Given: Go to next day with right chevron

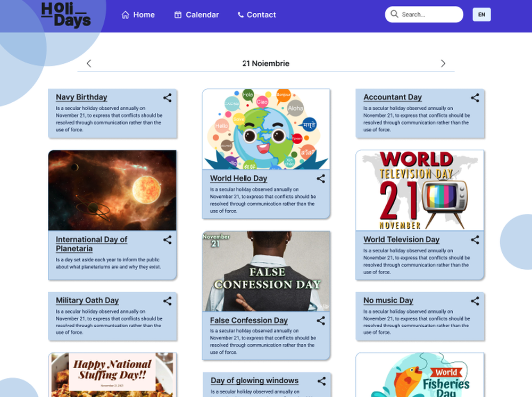Looking at the screenshot, I should pos(443,63).
